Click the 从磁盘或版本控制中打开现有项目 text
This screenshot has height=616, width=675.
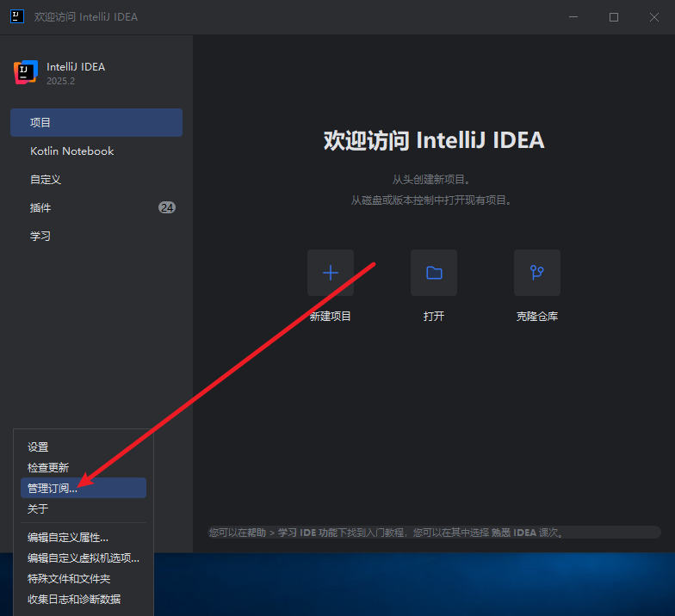click(x=430, y=200)
